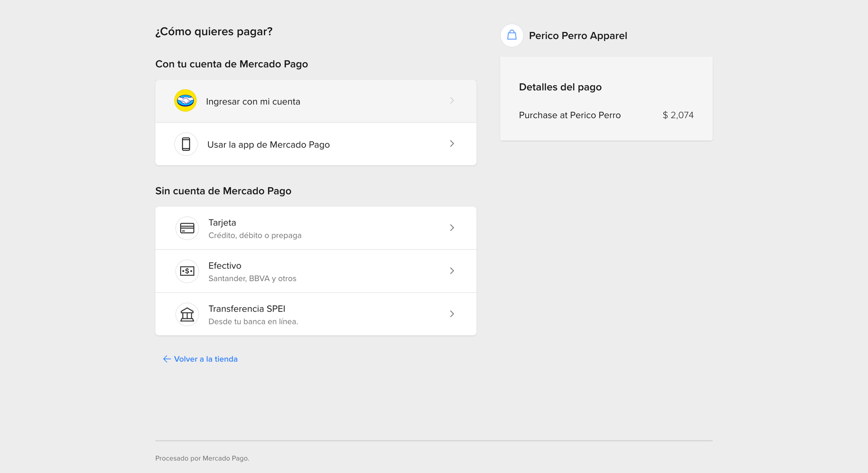Click Crédito, débito o prepaga subtitle
This screenshot has width=868, height=473.
(x=255, y=235)
